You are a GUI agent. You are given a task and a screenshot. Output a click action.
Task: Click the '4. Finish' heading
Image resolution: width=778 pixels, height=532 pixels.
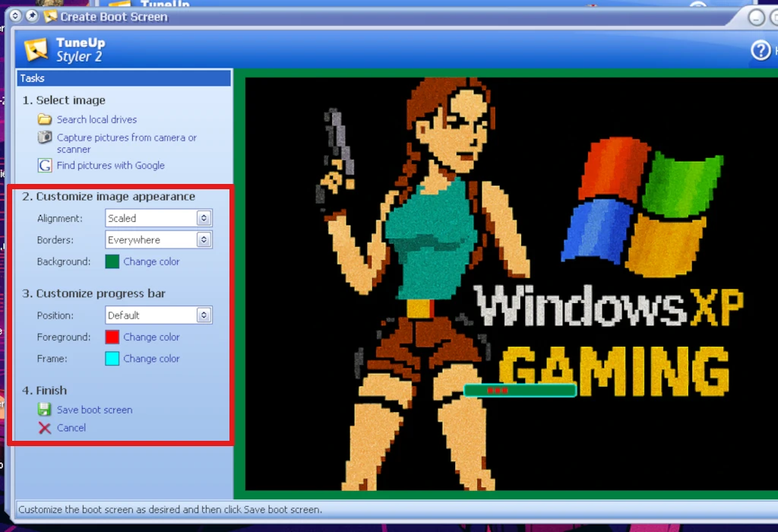(x=44, y=391)
